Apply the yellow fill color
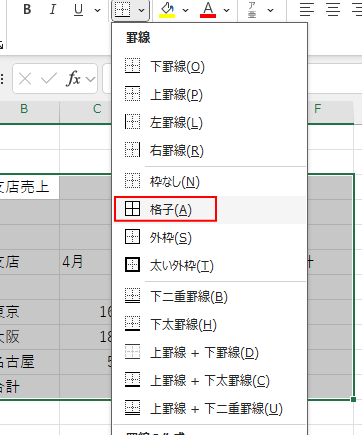The image size is (362, 435). [x=167, y=10]
